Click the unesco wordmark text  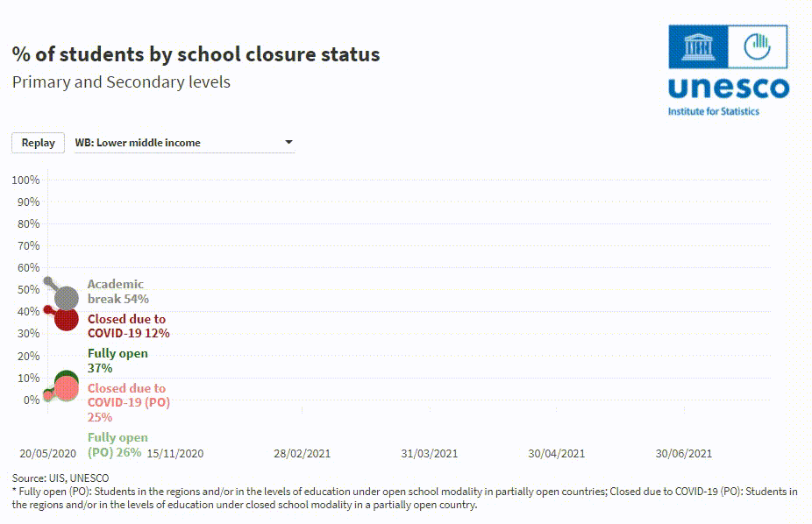[728, 88]
